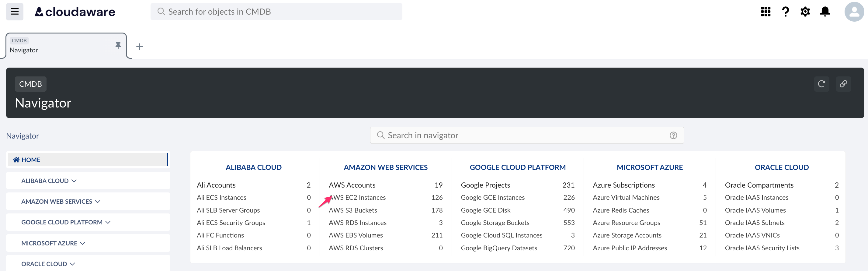Screen dimensions: 868x271
Task: Open the hamburger menu
Action: pyautogui.click(x=15, y=12)
